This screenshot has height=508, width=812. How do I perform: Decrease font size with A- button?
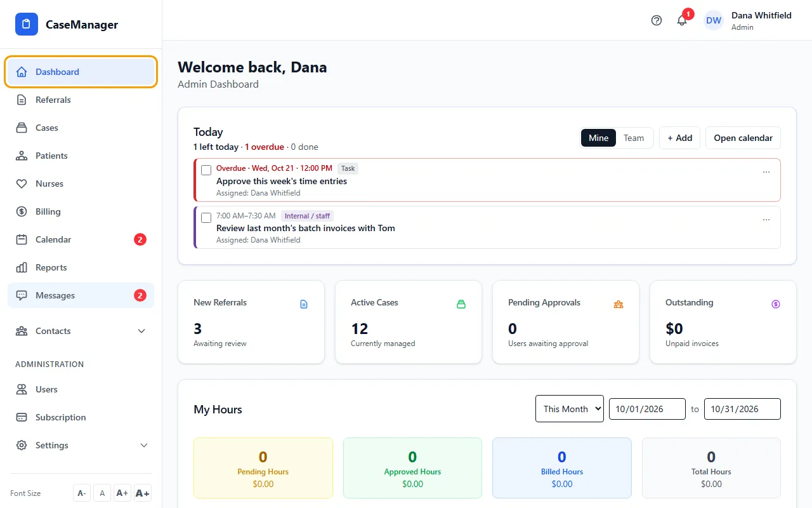click(82, 493)
